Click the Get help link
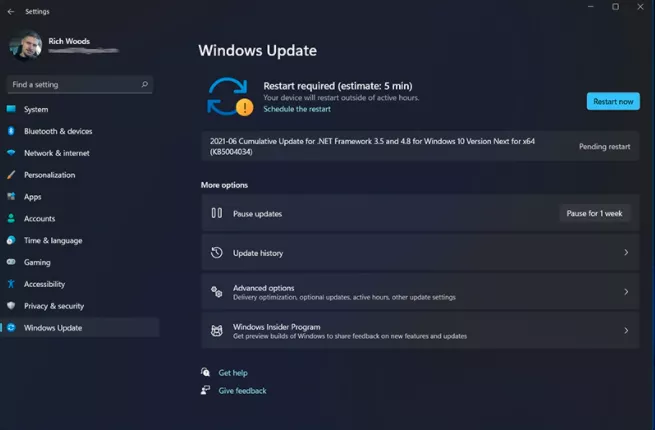Screen dimensions: 655x430 pyautogui.click(x=233, y=373)
